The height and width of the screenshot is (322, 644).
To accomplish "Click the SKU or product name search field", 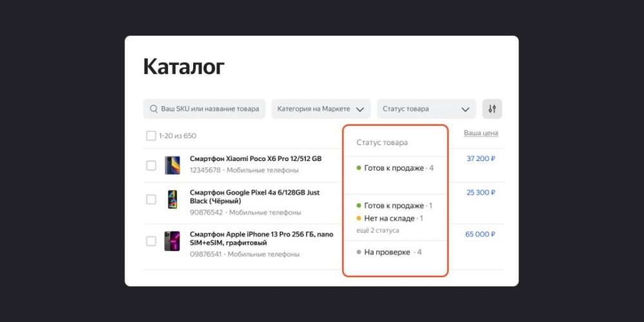I will pos(209,109).
